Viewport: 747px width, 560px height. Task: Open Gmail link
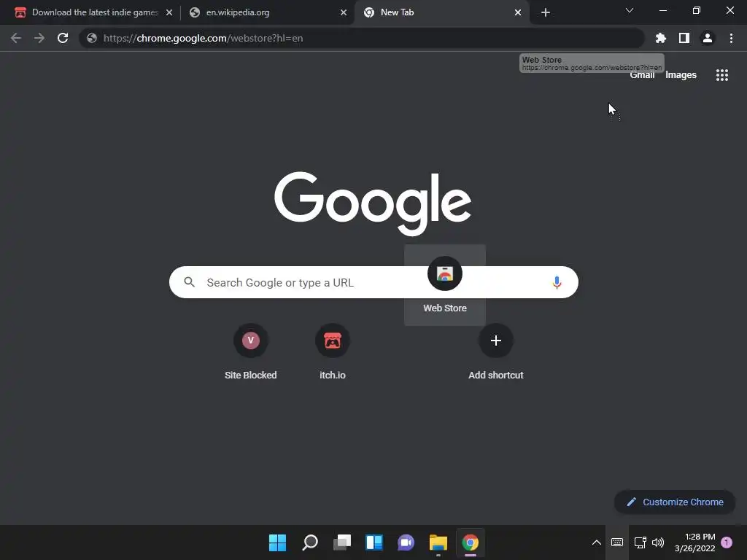[x=642, y=75]
